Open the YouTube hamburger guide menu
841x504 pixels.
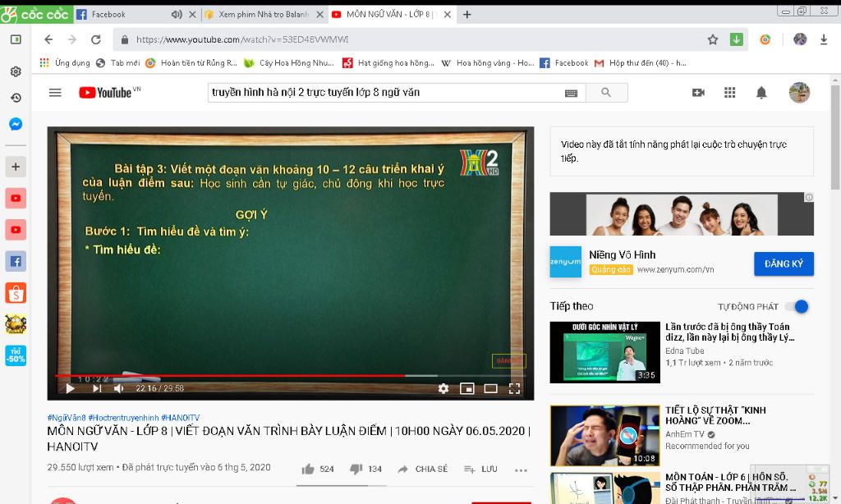click(55, 92)
